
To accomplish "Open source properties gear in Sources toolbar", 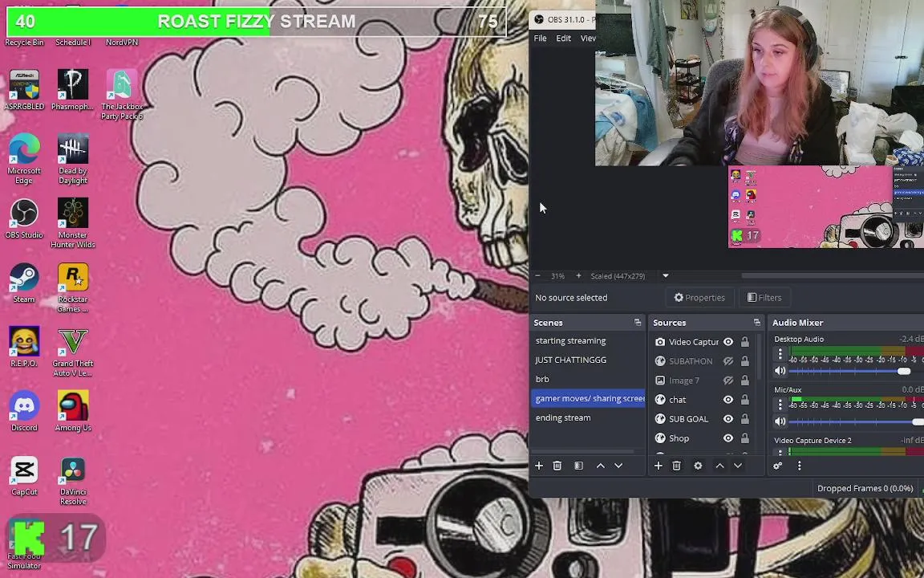I will 698,466.
